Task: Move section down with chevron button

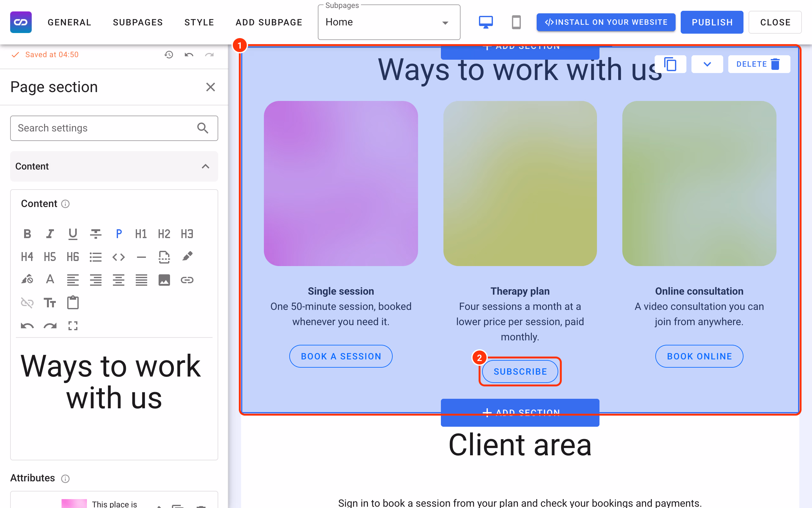Action: tap(707, 64)
